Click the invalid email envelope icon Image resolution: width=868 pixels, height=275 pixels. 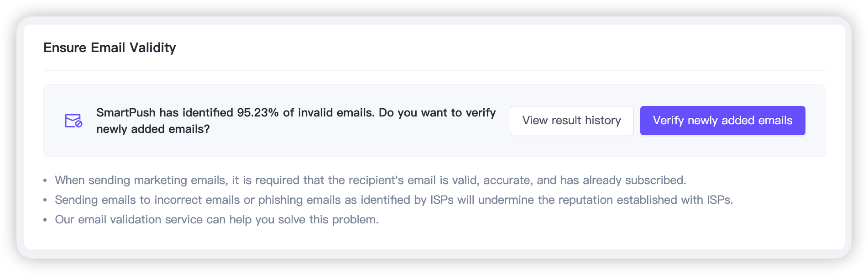pos(73,121)
